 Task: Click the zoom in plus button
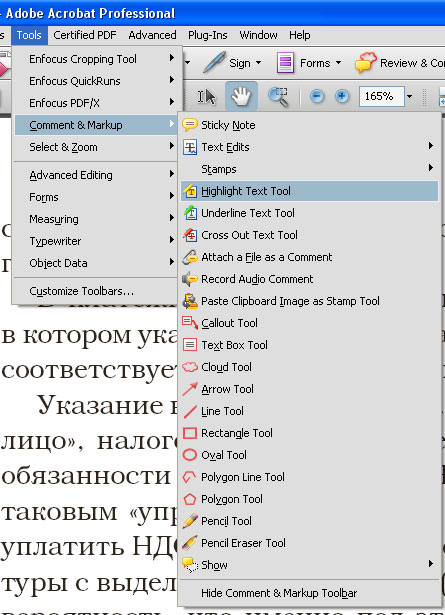(342, 96)
